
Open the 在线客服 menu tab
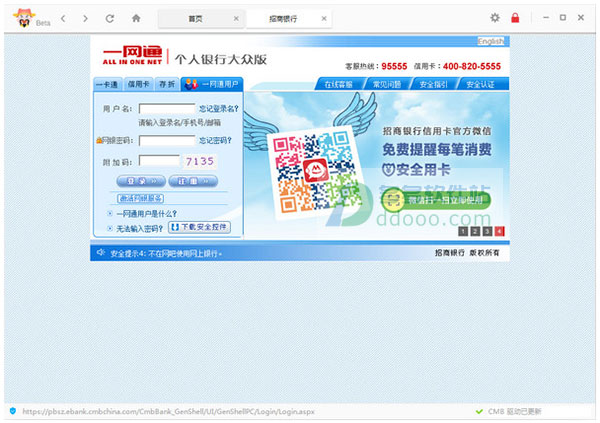[338, 84]
